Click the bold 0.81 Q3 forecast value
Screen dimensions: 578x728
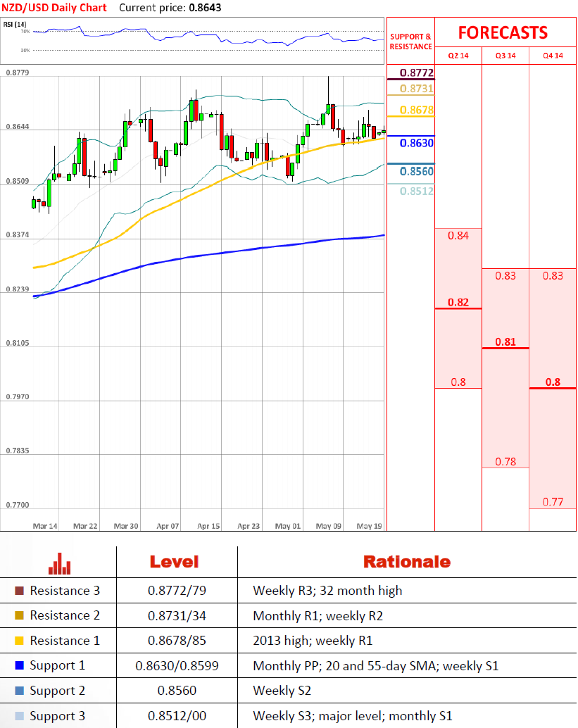505,342
